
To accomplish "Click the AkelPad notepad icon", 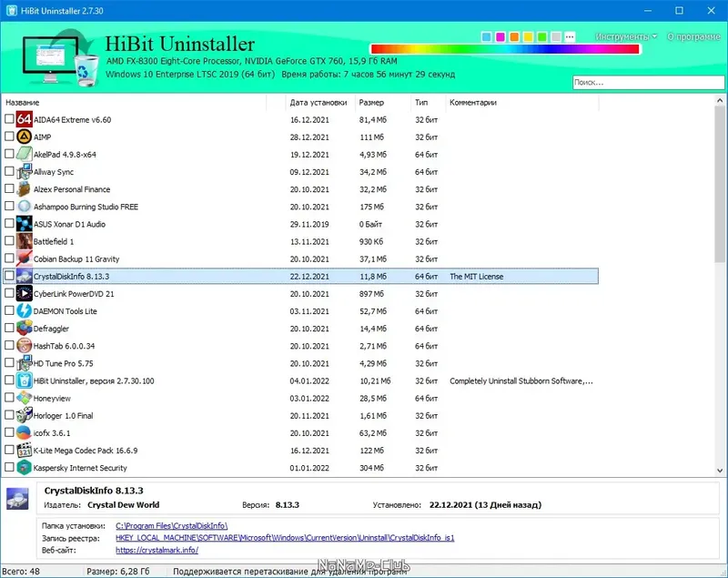I will pos(25,154).
